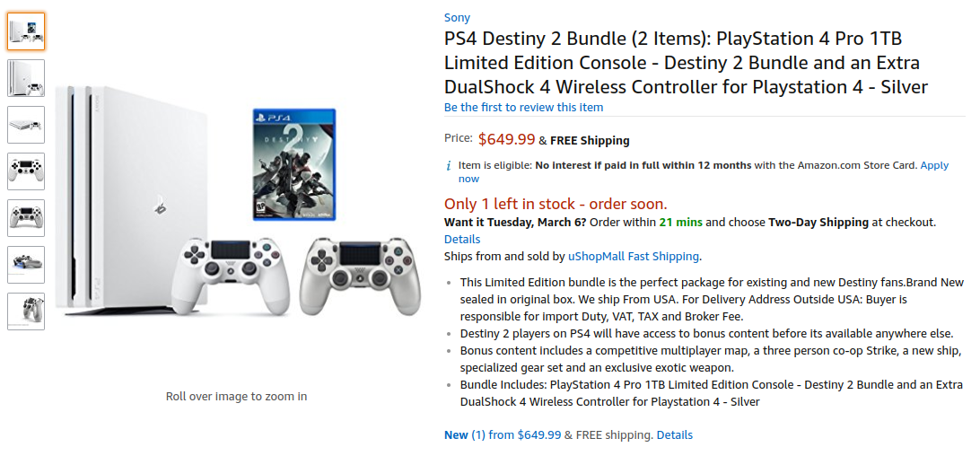The image size is (980, 456).
Task: Click Details next to FREE shipping at bottom
Action: (674, 435)
